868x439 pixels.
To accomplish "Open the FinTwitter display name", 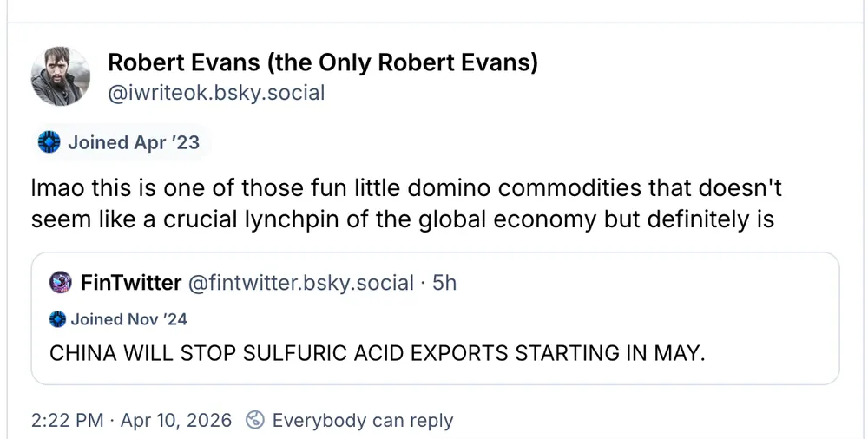I will [130, 282].
